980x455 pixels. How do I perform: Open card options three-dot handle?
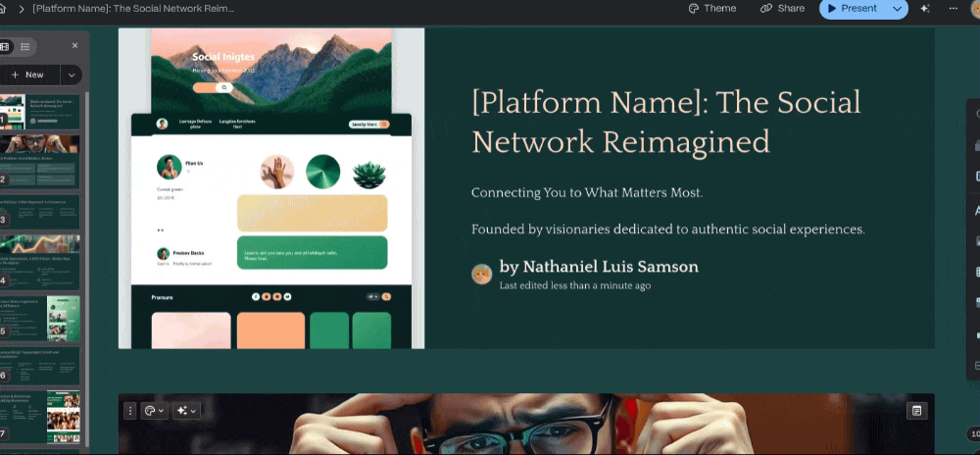[x=129, y=410]
